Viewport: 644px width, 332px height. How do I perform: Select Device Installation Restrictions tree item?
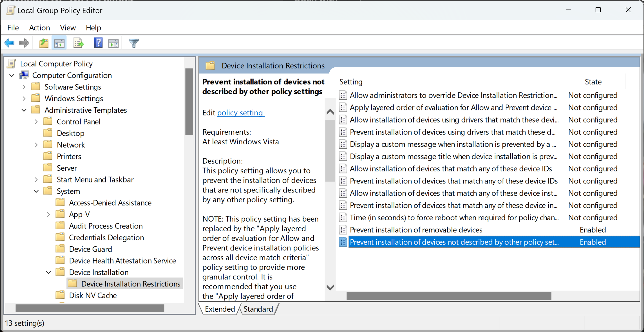pos(125,284)
